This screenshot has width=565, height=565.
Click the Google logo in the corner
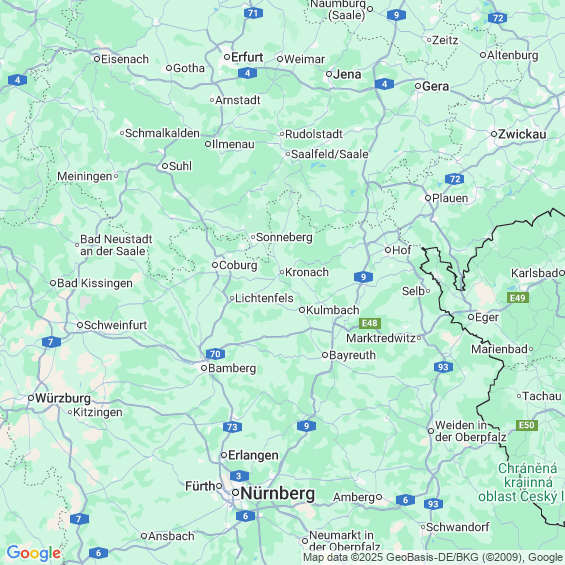pyautogui.click(x=34, y=553)
